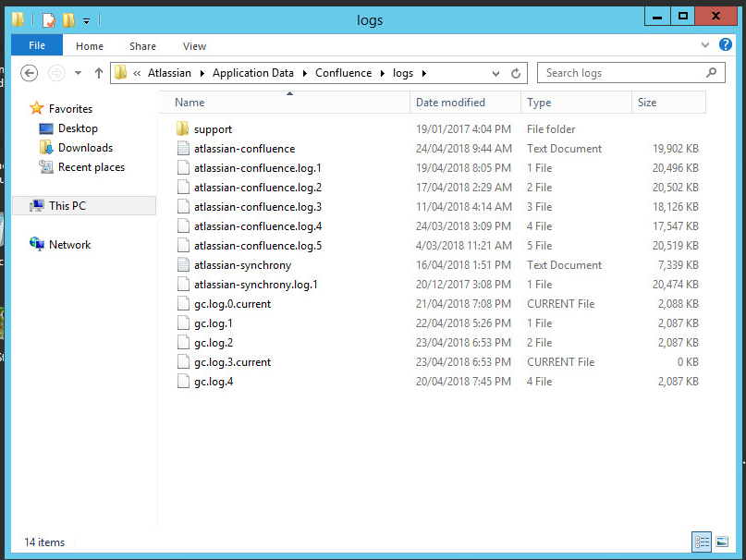Go up one folder level
Viewport: 746px width, 560px height.
pyautogui.click(x=99, y=73)
